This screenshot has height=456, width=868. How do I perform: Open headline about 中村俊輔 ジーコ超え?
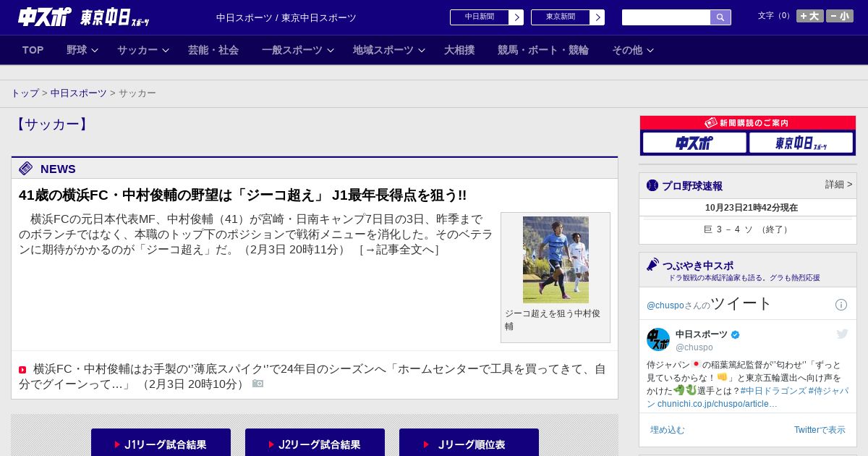coord(242,195)
